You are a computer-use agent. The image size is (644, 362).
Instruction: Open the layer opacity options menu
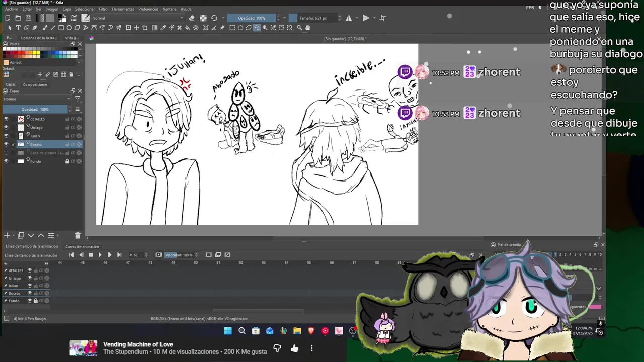(77, 109)
